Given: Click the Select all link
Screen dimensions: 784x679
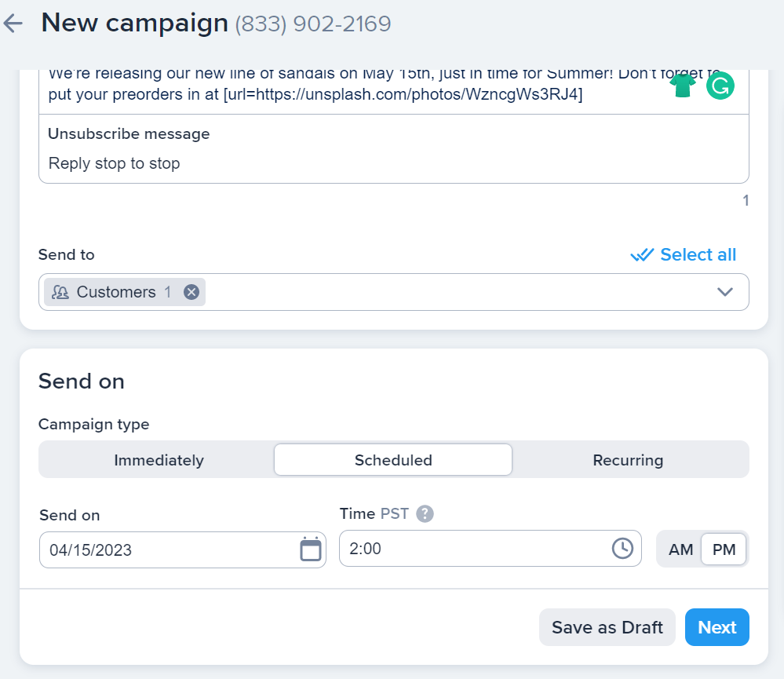Looking at the screenshot, I should tap(698, 255).
